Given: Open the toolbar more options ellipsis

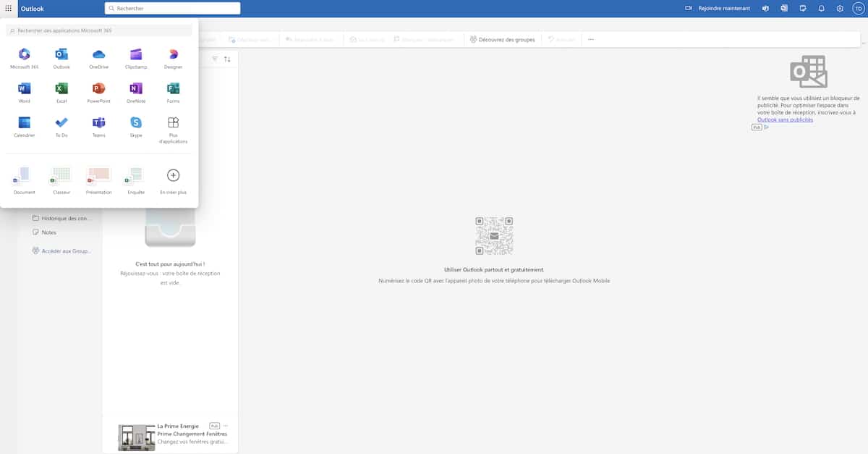Looking at the screenshot, I should coord(591,39).
